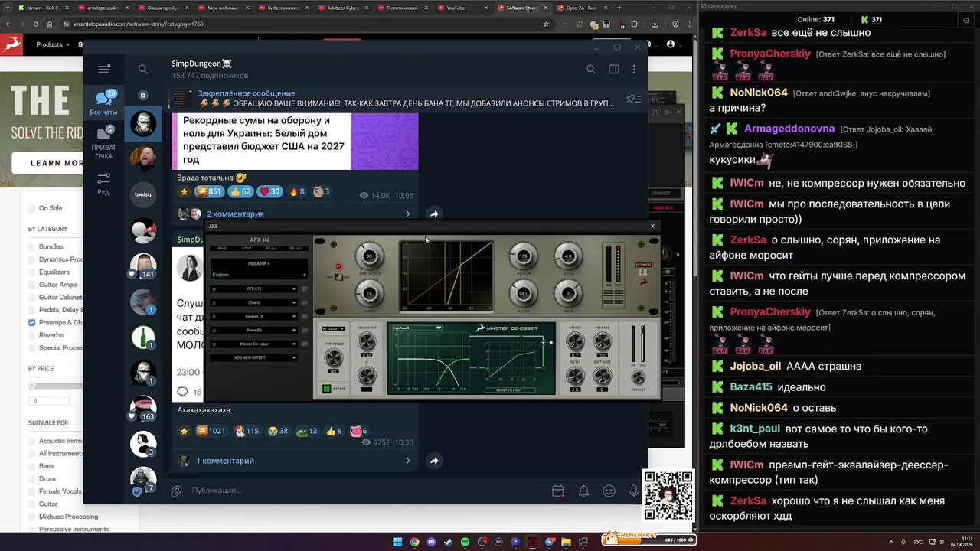Remove the ClearQ effect with its X
The width and height of the screenshot is (980, 551).
(x=214, y=303)
